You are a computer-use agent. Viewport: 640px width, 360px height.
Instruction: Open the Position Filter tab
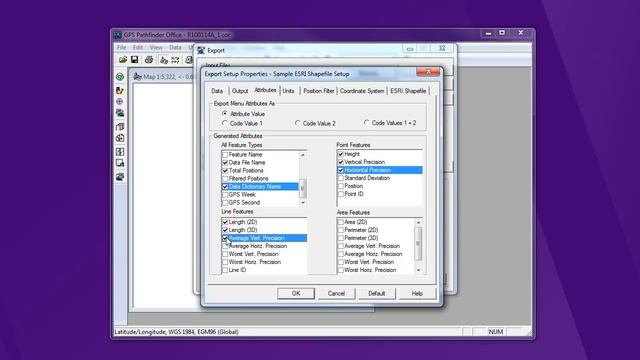[x=318, y=91]
